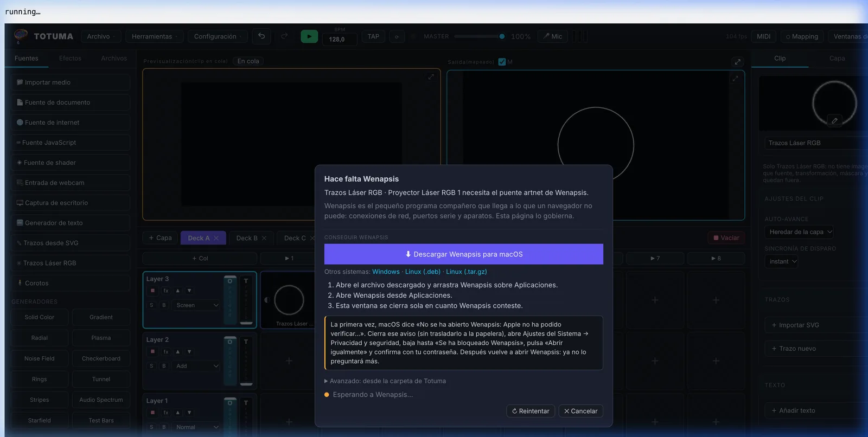The width and height of the screenshot is (868, 437).
Task: Click the stop square icon on Layer 3
Action: [152, 291]
